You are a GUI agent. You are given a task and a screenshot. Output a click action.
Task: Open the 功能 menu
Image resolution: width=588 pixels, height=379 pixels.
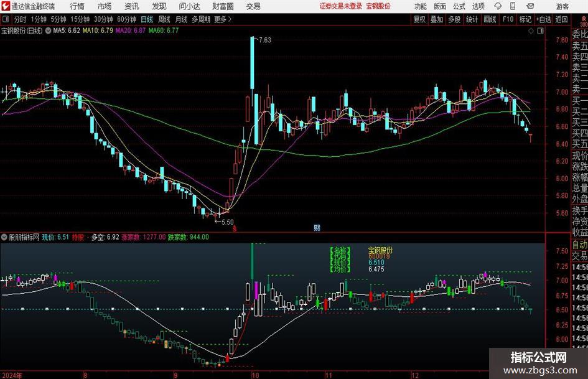coord(421,6)
